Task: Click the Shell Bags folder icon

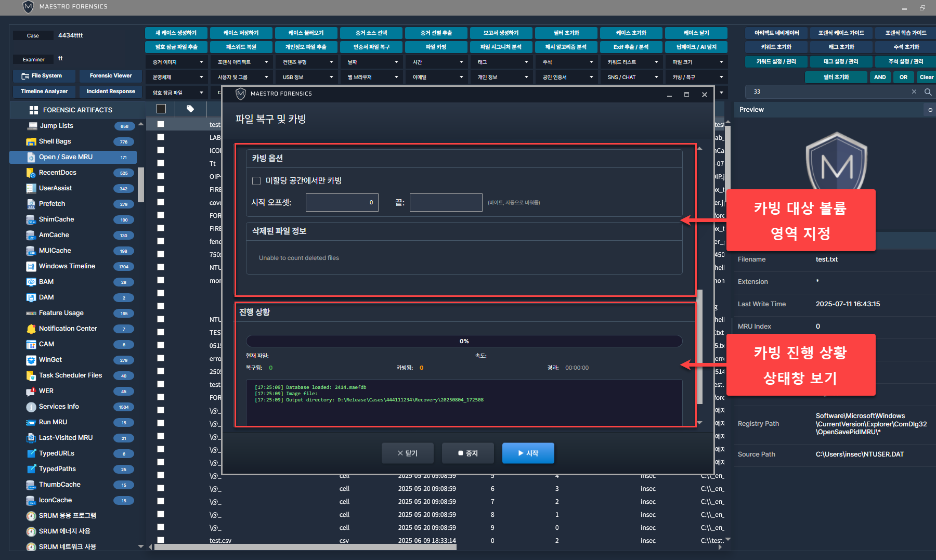Action: click(31, 141)
